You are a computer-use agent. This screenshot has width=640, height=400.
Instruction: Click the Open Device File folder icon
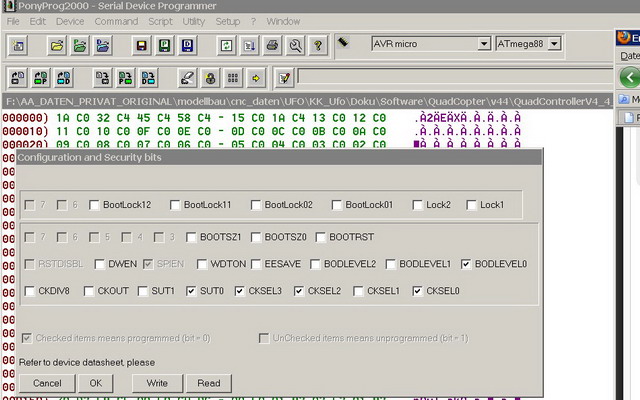click(57, 45)
